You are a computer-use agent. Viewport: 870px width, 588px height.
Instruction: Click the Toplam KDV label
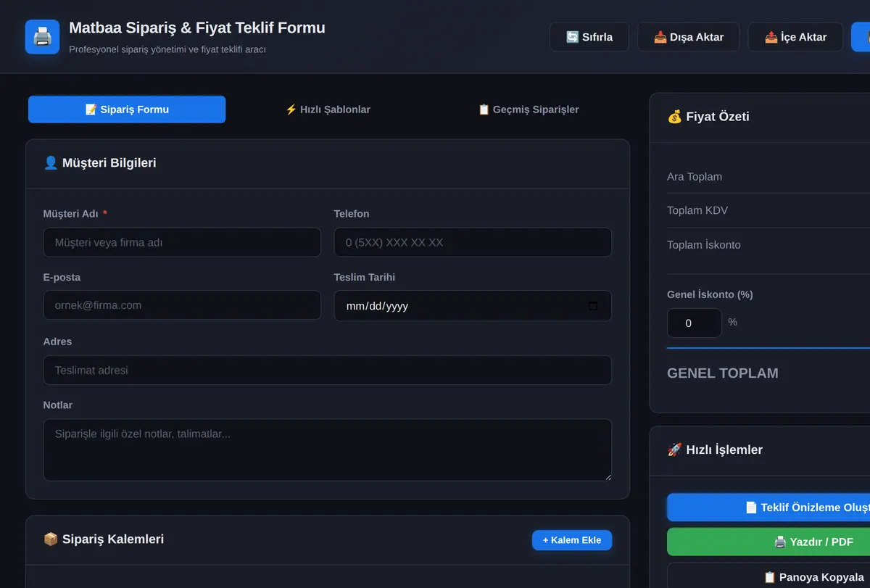pos(697,211)
